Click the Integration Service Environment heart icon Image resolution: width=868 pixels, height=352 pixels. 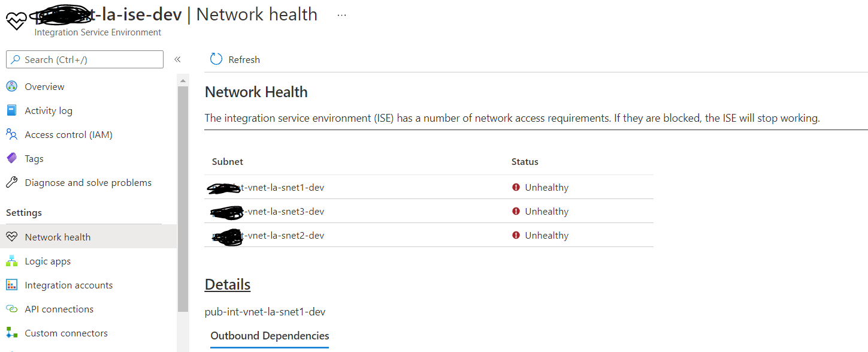(x=16, y=21)
